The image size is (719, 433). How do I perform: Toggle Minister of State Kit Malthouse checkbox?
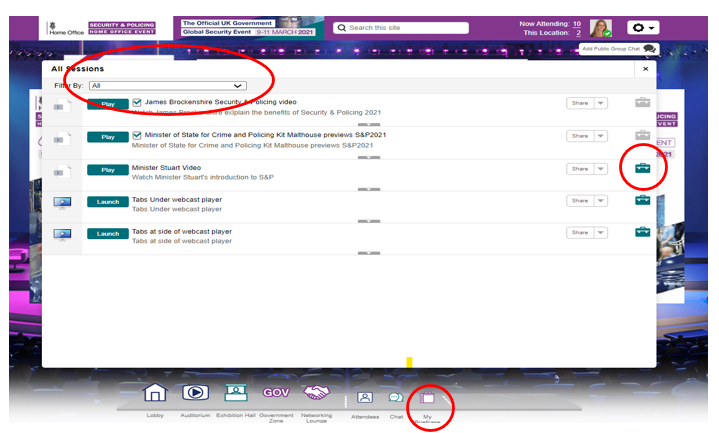137,135
